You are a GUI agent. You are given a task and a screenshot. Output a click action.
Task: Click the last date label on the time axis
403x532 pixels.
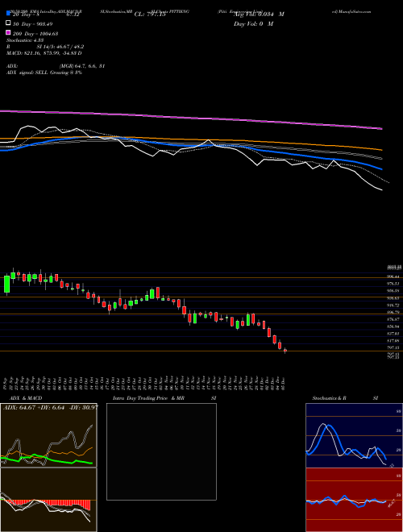point(283,384)
